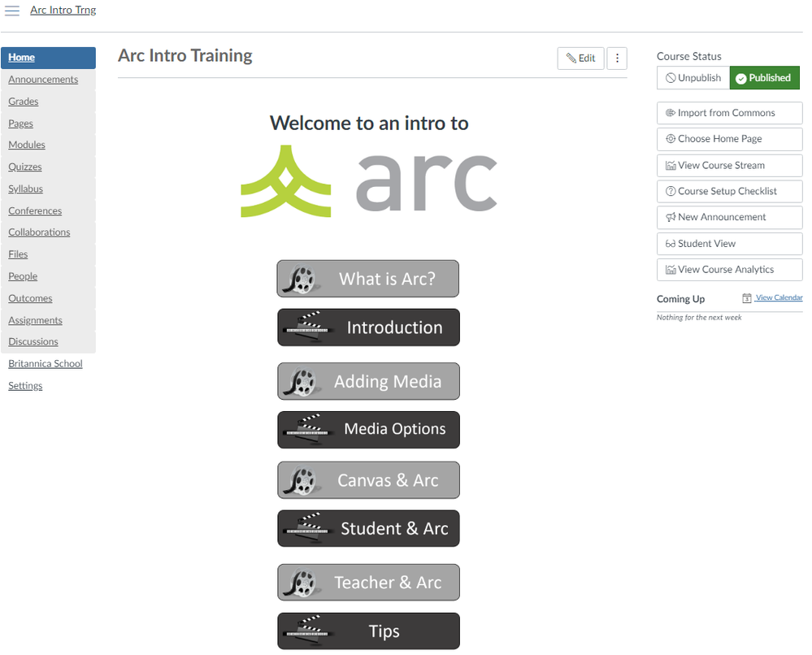812x655 pixels.
Task: Open the Student & Arc lesson button
Action: pyautogui.click(x=368, y=529)
